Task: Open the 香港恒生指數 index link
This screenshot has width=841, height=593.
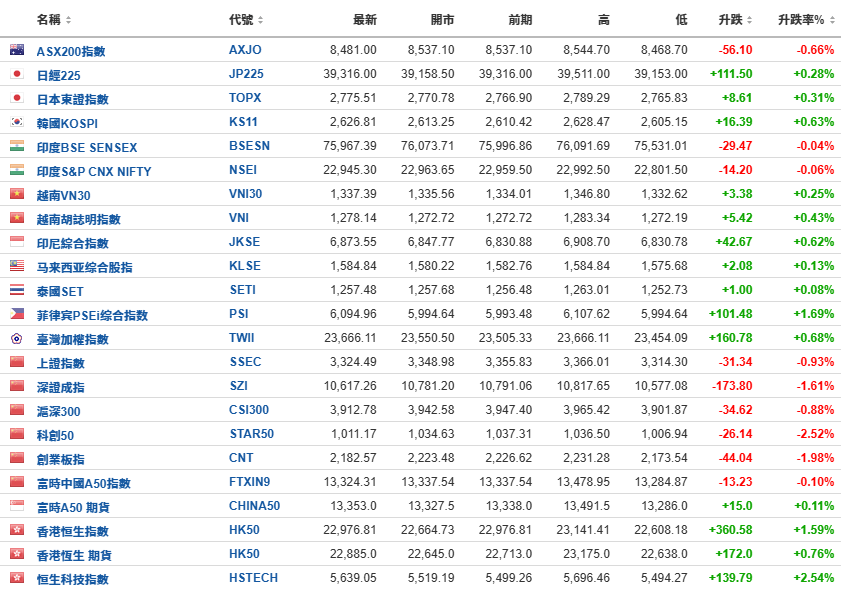Action: pos(72,531)
